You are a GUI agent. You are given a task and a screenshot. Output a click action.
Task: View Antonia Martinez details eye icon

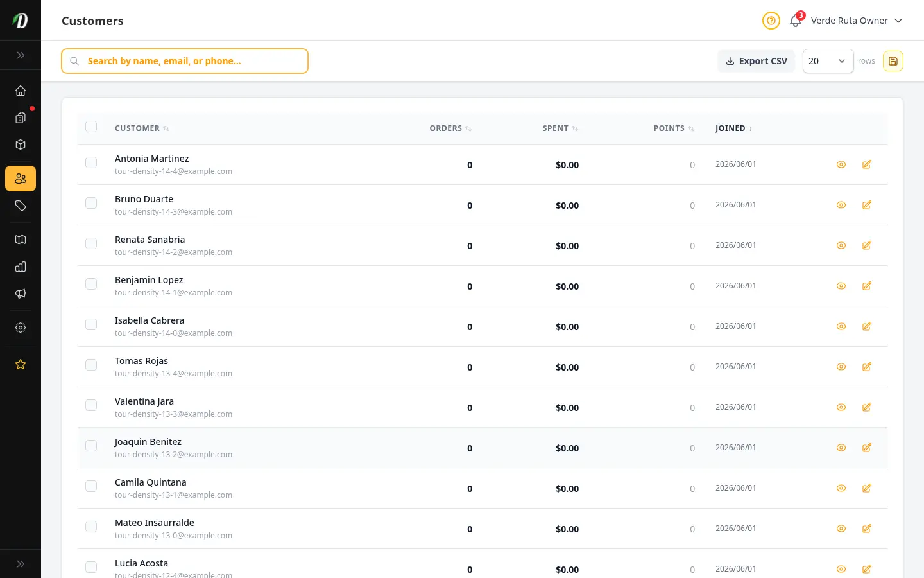point(841,164)
